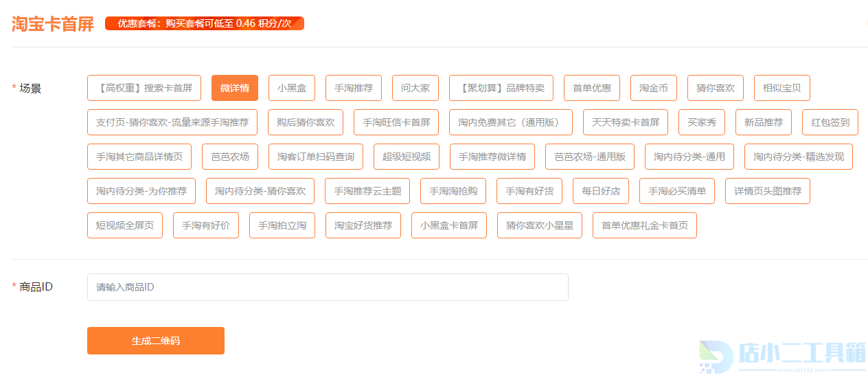Choose the 买家秀 scene
Screen dimensions: 868x384
point(702,122)
